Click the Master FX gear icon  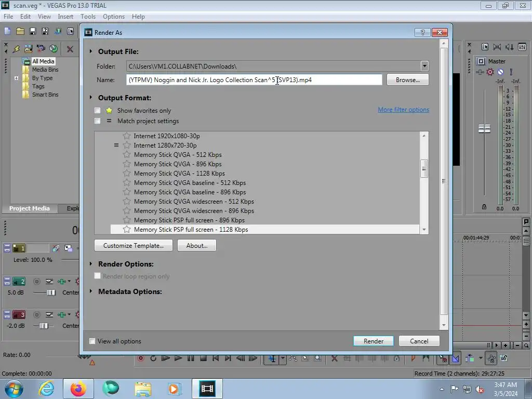tap(490, 72)
